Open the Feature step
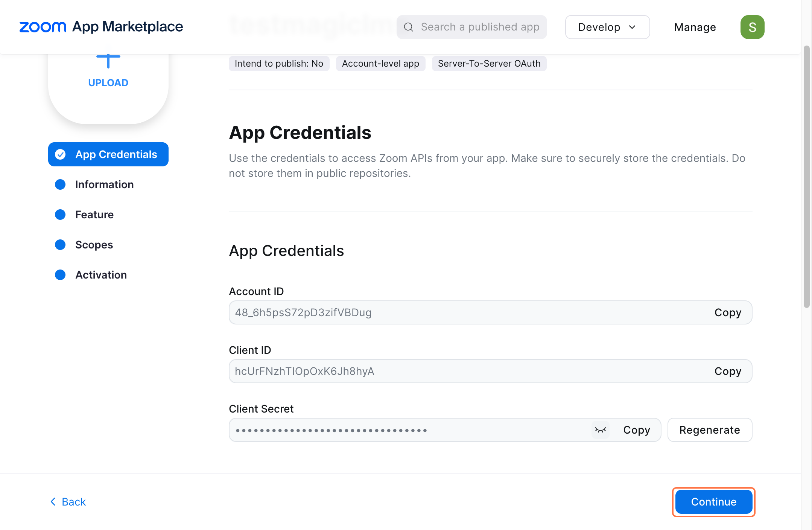 (x=94, y=215)
